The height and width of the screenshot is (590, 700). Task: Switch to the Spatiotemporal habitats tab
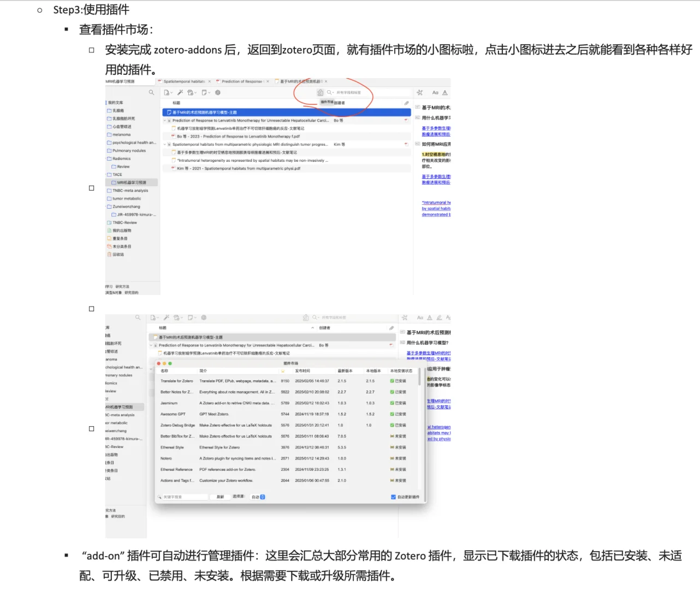[183, 81]
